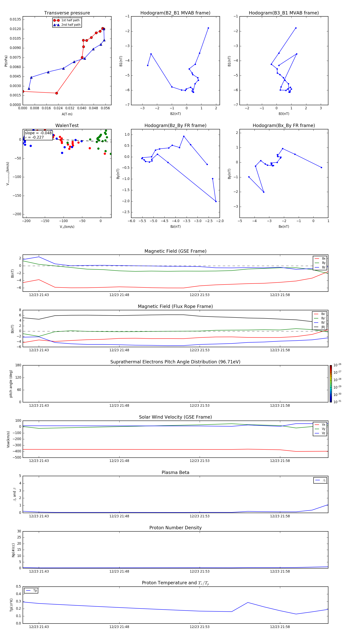Click the "2nd half path" legend entry
The image size is (351, 644).
point(67,25)
